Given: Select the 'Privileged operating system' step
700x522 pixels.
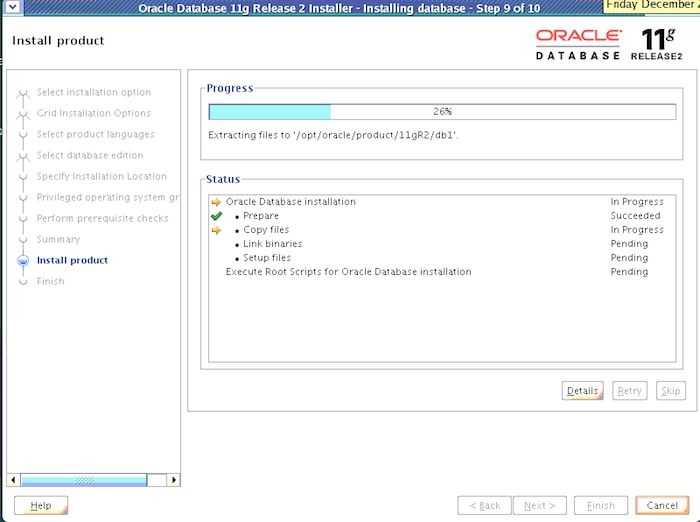Looking at the screenshot, I should click(x=108, y=197).
